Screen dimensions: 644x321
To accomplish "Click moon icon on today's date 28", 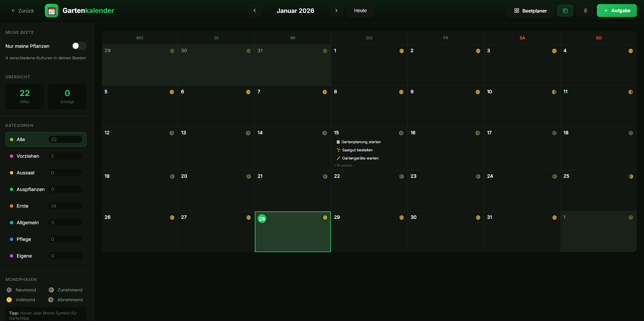I will click(x=325, y=218).
